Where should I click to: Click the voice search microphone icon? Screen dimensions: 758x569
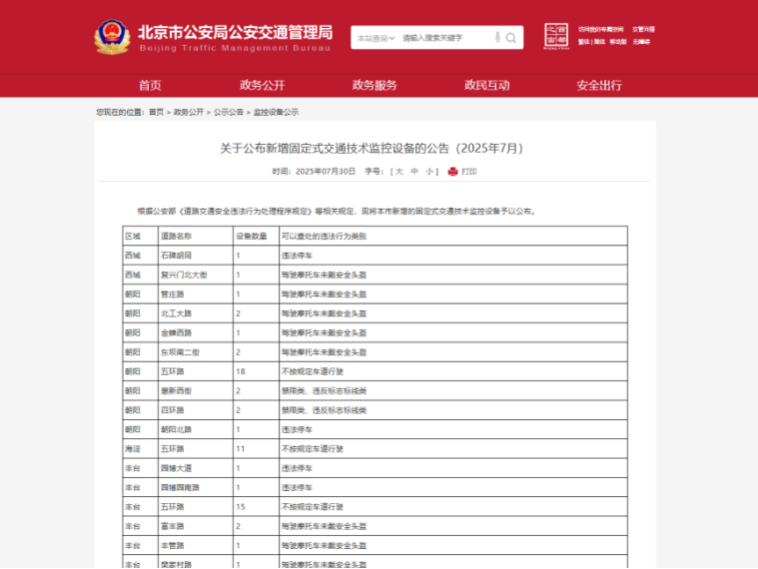pyautogui.click(x=496, y=38)
